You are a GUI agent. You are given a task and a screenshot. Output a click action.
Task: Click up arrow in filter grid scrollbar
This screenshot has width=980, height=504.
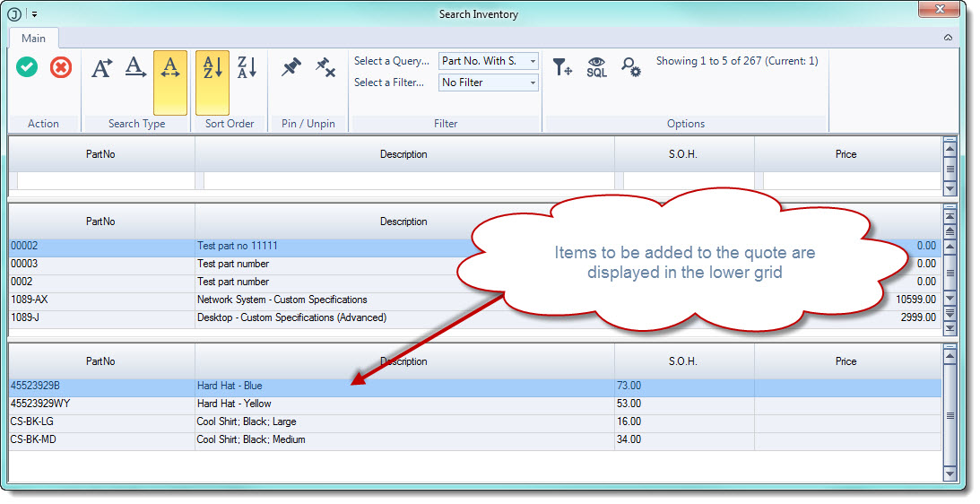tap(950, 149)
